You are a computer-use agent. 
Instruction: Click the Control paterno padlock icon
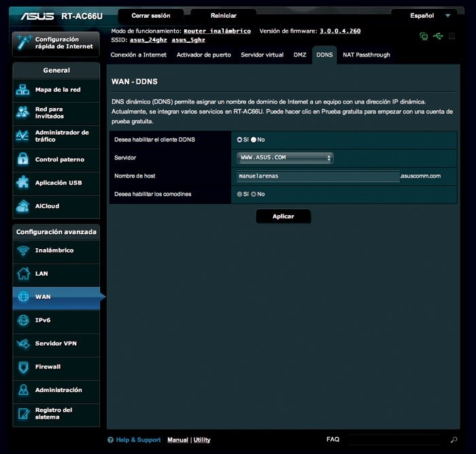[x=23, y=159]
